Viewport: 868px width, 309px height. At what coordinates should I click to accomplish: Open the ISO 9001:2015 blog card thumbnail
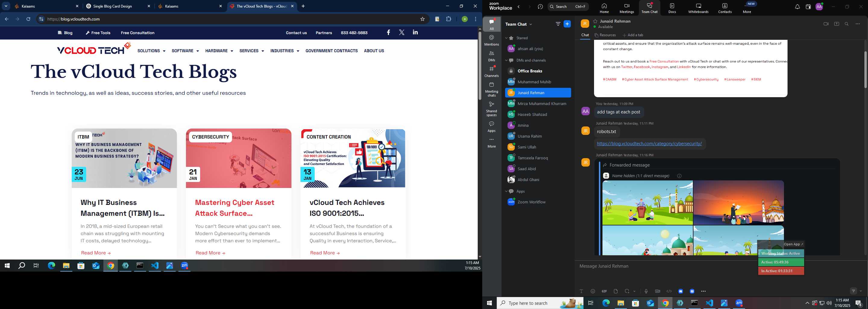pyautogui.click(x=353, y=158)
